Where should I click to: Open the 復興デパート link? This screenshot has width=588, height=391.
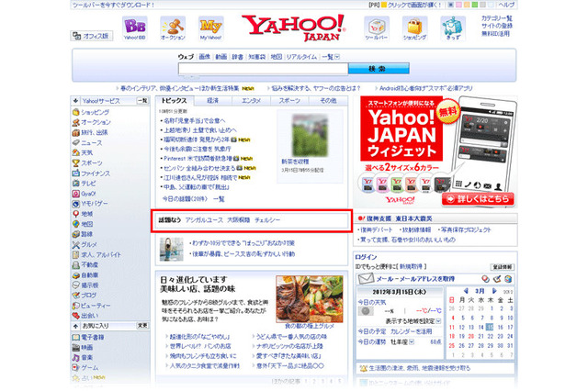click(x=377, y=229)
